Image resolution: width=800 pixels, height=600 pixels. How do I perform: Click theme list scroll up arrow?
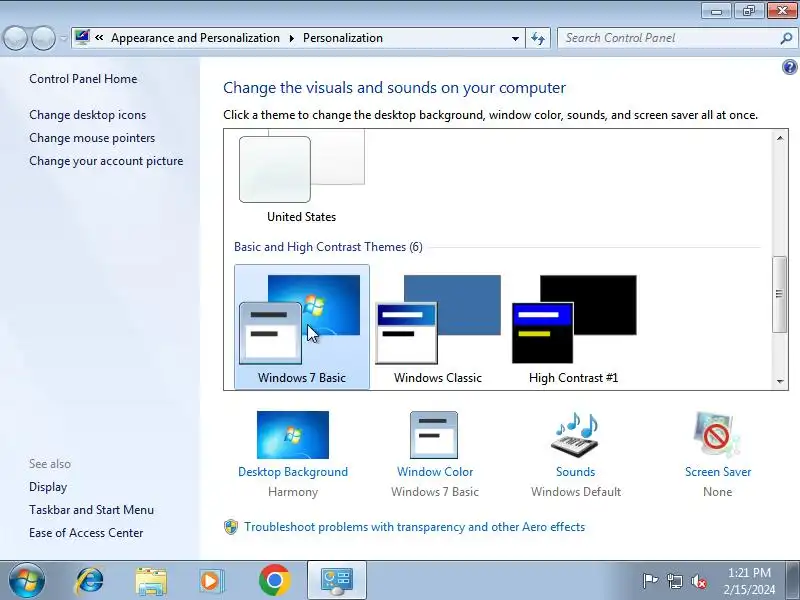780,138
